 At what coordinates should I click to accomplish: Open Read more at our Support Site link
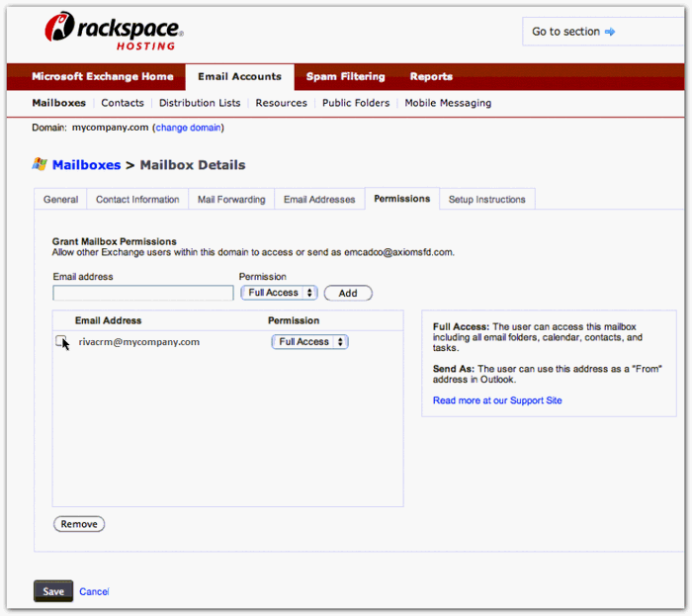(497, 400)
